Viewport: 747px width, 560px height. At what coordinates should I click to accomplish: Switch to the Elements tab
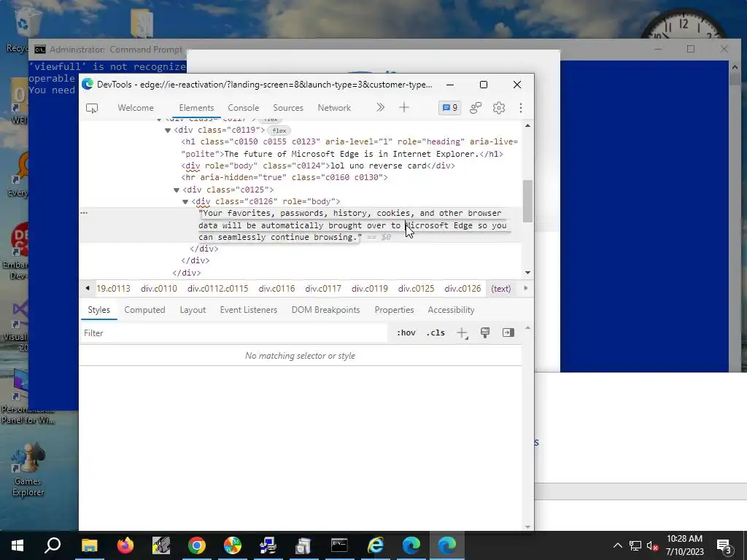[x=196, y=108]
